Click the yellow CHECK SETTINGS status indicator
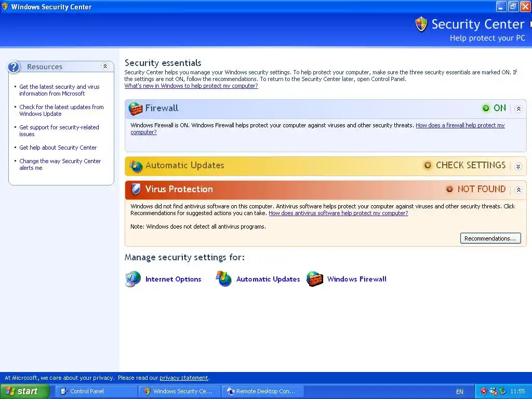The image size is (532, 399). pos(428,165)
